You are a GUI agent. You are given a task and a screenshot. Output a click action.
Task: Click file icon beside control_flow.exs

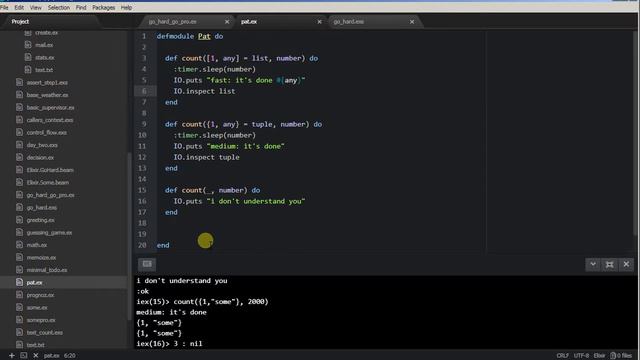point(19,132)
